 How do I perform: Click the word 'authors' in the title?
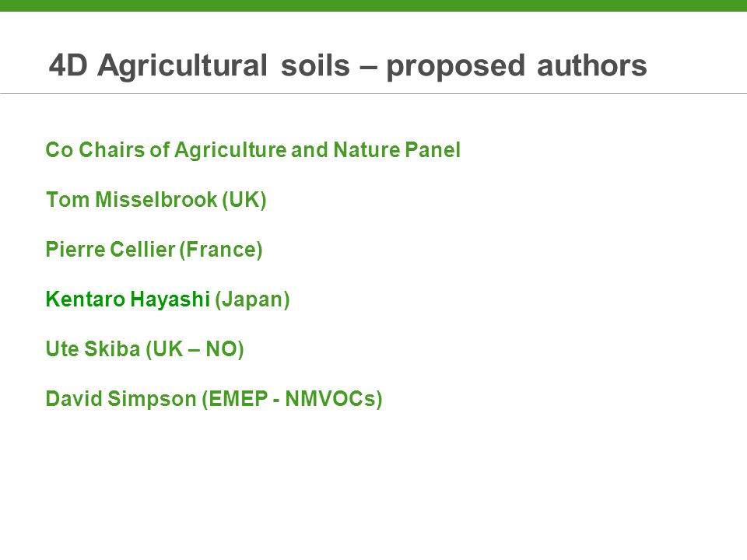tap(591, 65)
